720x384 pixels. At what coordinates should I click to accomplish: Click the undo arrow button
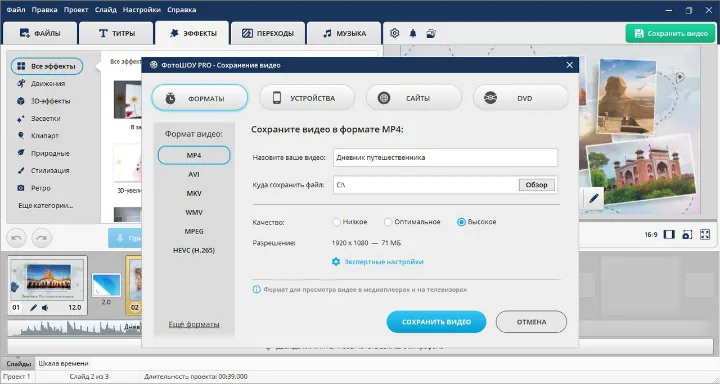coord(16,238)
